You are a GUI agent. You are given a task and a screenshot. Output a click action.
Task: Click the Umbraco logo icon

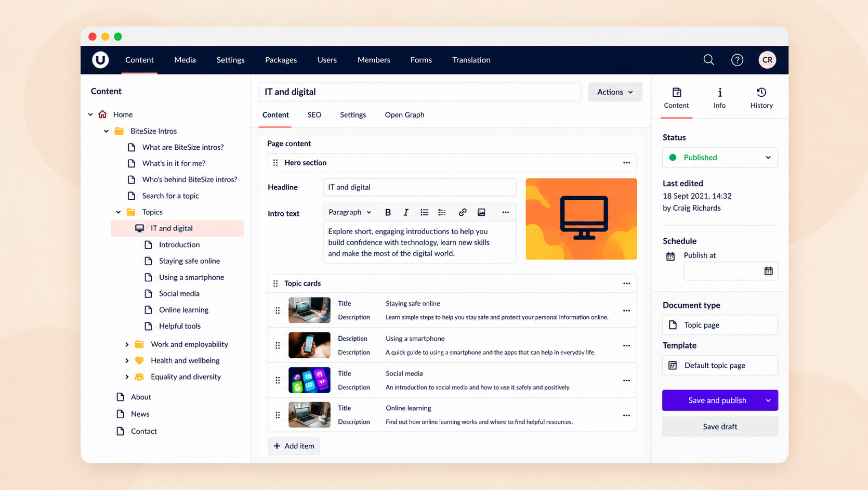[100, 60]
